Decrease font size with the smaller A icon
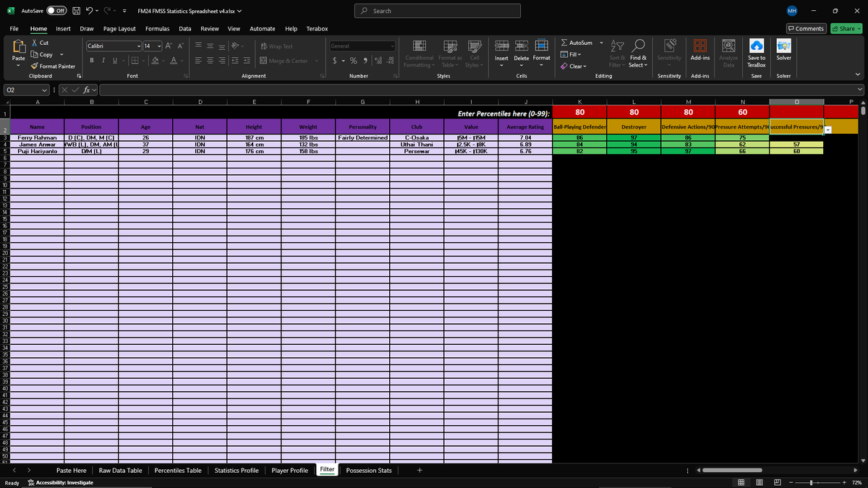This screenshot has width=868, height=488. coord(179,46)
